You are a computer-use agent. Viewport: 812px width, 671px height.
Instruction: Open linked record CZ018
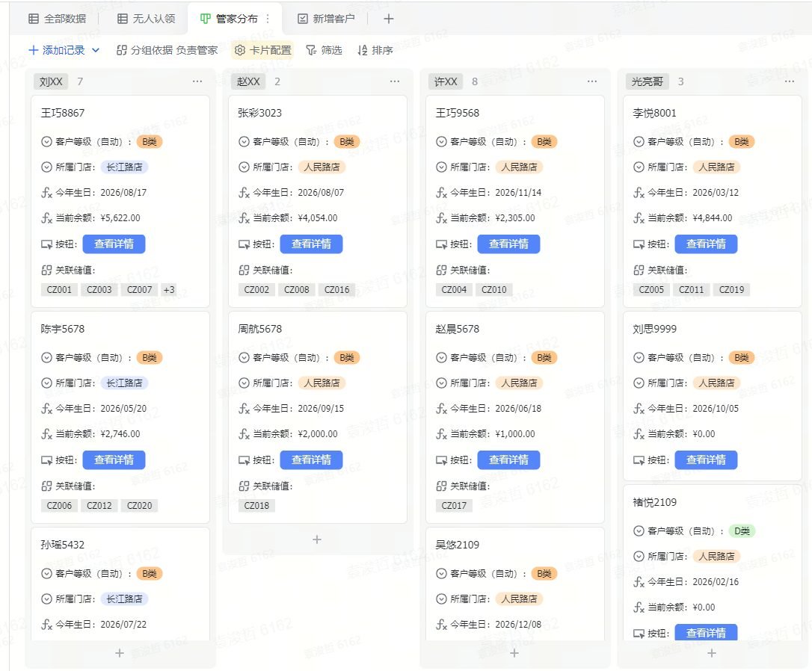256,505
